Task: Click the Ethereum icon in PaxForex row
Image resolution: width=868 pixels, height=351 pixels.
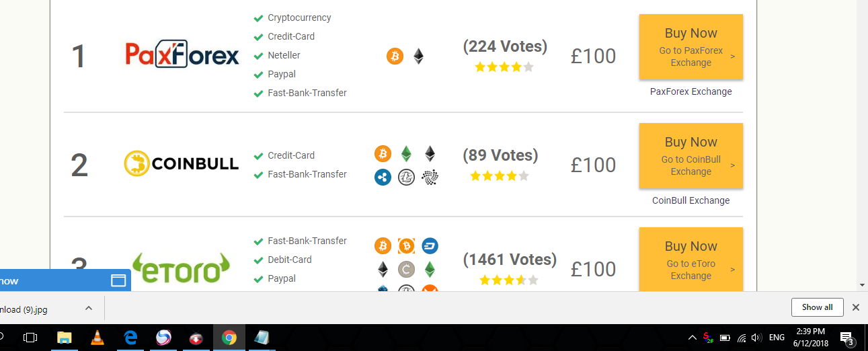Action: (419, 56)
